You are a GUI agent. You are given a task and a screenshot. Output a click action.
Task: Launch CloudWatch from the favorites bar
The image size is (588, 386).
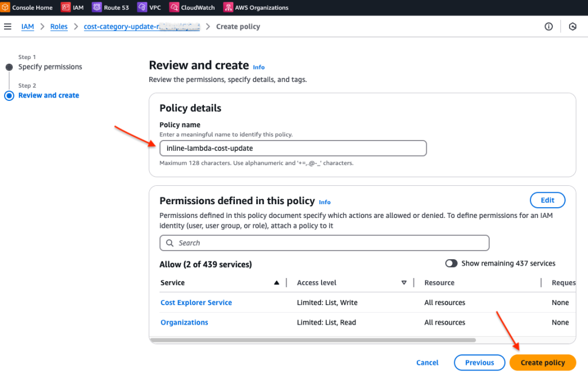point(193,7)
